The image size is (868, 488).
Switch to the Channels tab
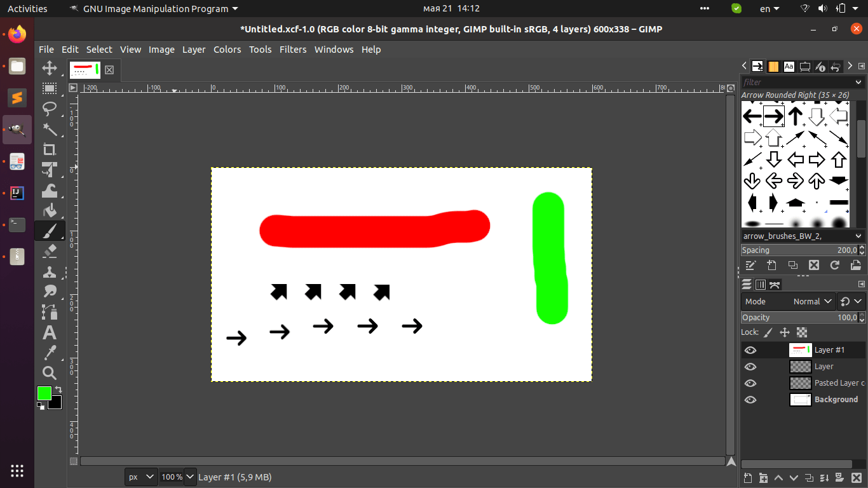click(x=761, y=284)
